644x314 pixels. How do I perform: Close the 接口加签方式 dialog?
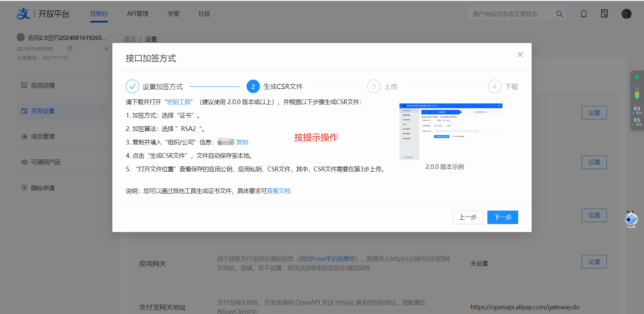(520, 54)
